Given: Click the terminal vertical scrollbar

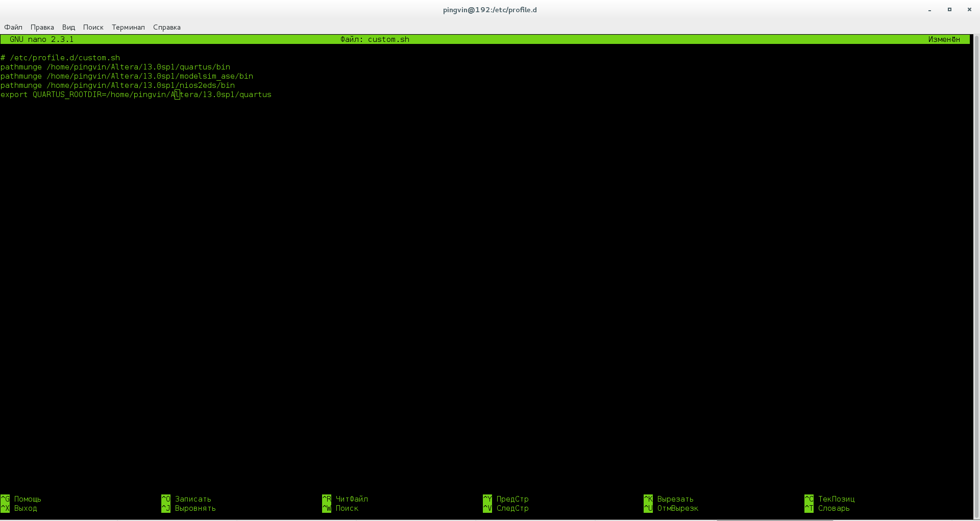Looking at the screenshot, I should click(976, 277).
